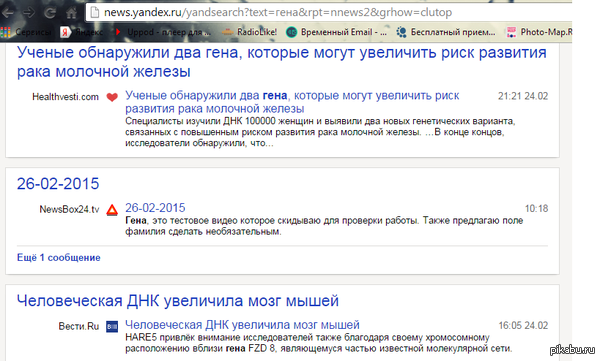Open the large headline about два гена
Image resolution: width=600 pixels, height=361 pixels.
point(282,62)
